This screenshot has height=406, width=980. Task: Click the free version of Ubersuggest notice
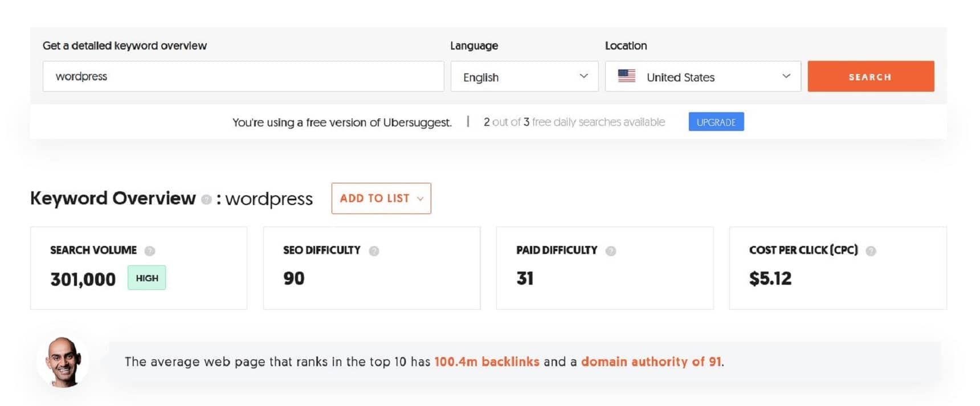342,122
